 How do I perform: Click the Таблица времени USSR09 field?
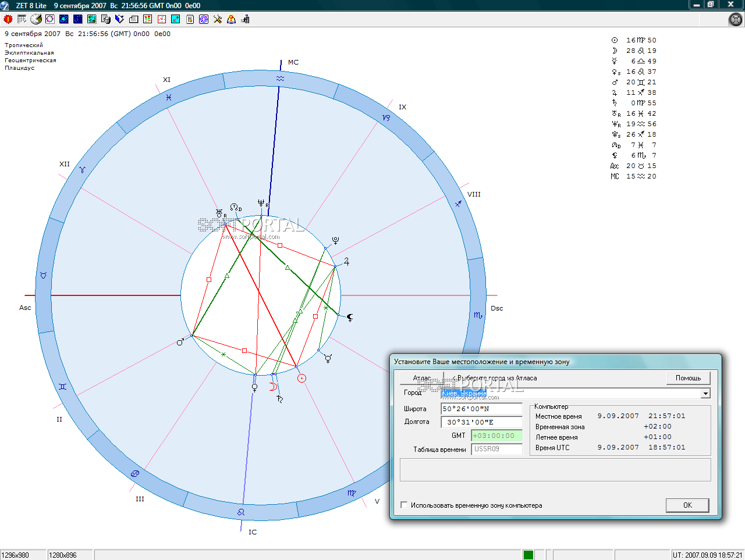[x=496, y=449]
